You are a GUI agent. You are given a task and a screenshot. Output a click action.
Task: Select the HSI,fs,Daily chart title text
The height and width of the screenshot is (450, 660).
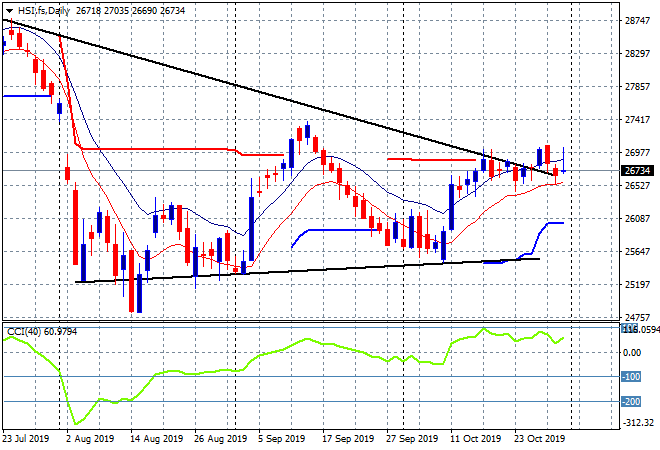click(x=43, y=11)
